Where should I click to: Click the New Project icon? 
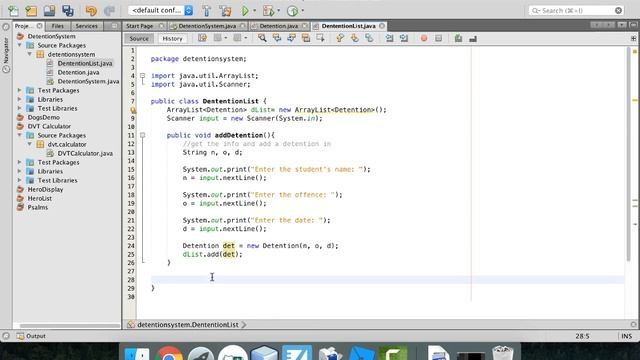coord(31,11)
